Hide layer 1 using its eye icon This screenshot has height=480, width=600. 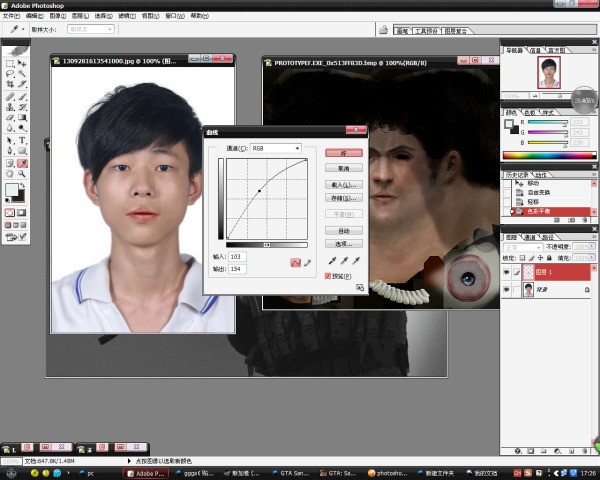tap(507, 271)
